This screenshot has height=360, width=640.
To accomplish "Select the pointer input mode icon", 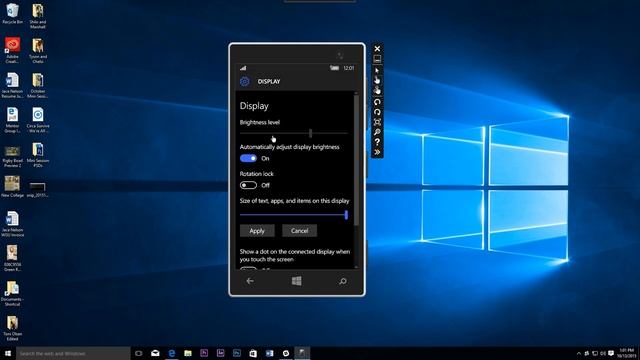I will (377, 70).
